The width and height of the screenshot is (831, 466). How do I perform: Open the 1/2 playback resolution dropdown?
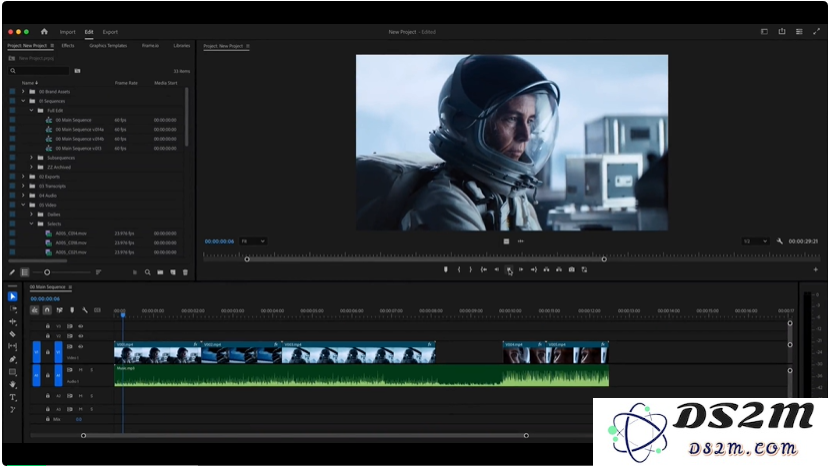tap(755, 241)
